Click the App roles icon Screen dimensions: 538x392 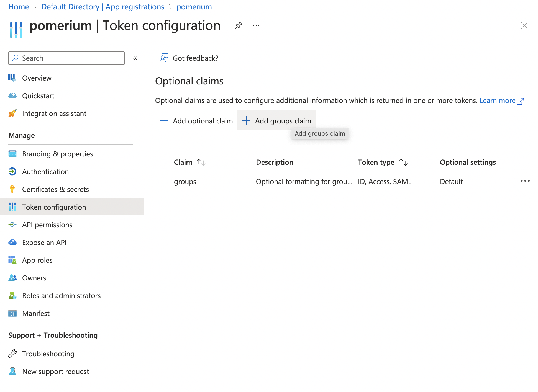coord(12,260)
